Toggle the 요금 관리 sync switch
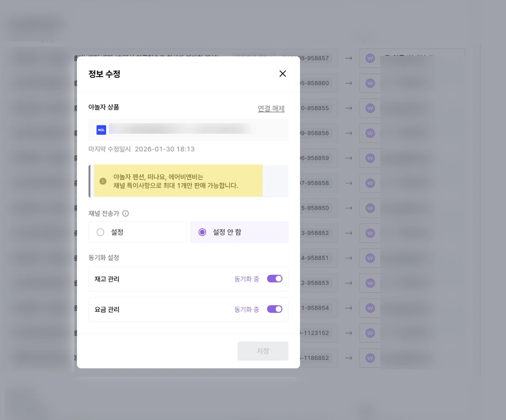The image size is (506, 420). pyautogui.click(x=275, y=309)
